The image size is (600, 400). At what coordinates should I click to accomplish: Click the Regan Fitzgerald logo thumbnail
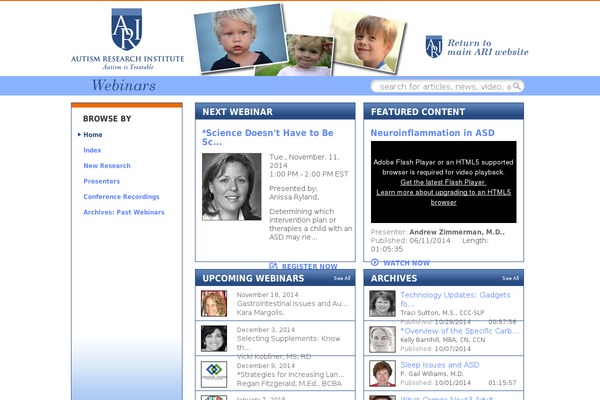[x=214, y=374]
